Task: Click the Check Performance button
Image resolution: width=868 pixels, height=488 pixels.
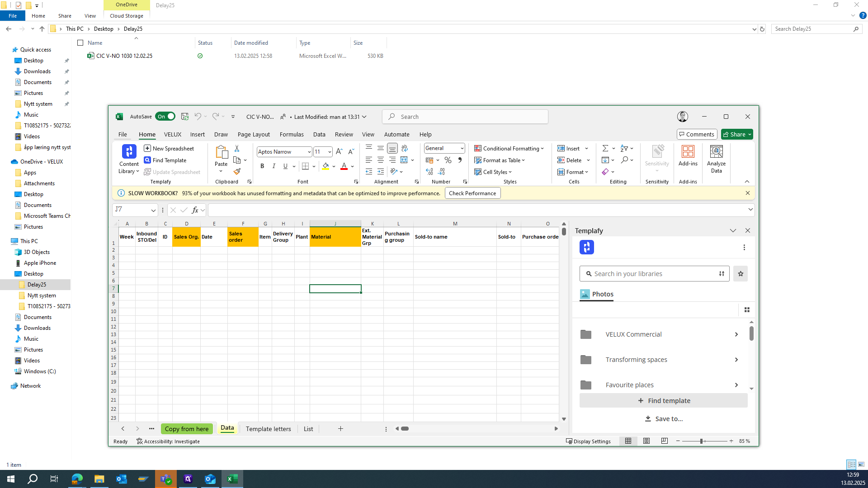Action: [x=472, y=193]
